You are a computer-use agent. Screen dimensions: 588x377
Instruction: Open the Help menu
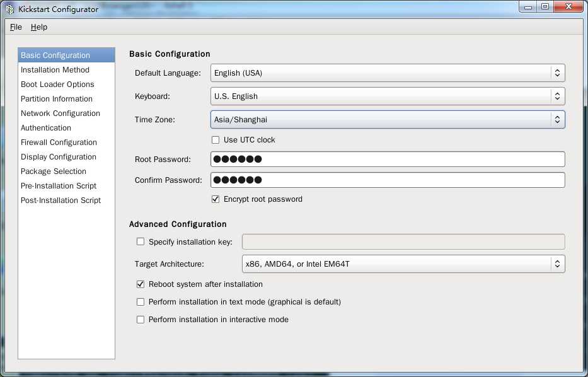39,27
